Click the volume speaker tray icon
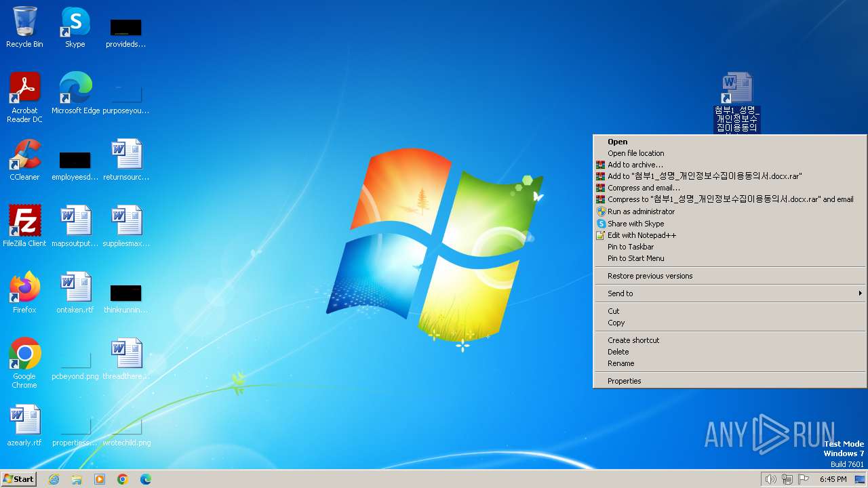The height and width of the screenshot is (488, 868). [770, 479]
